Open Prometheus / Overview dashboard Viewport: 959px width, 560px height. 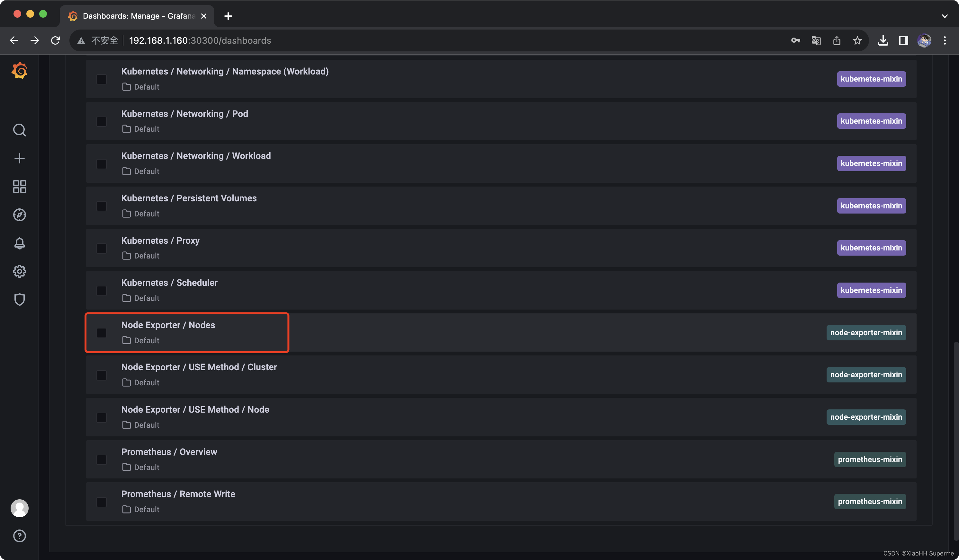169,452
